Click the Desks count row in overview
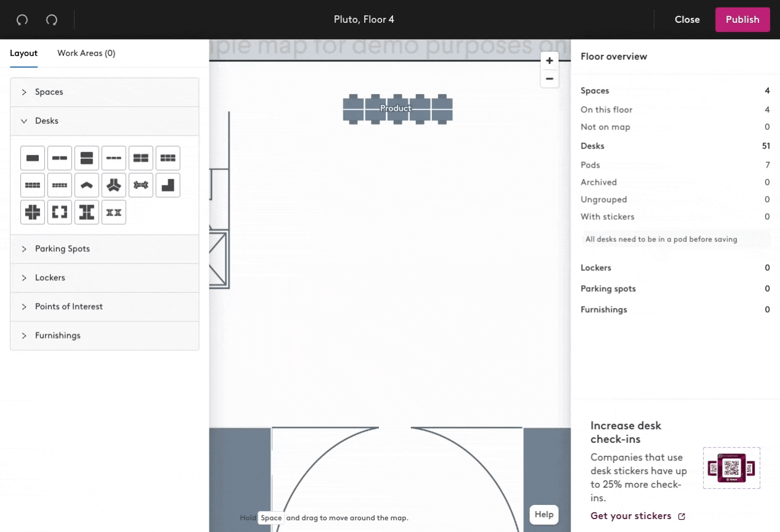Viewport: 780px width, 532px height. (x=675, y=147)
